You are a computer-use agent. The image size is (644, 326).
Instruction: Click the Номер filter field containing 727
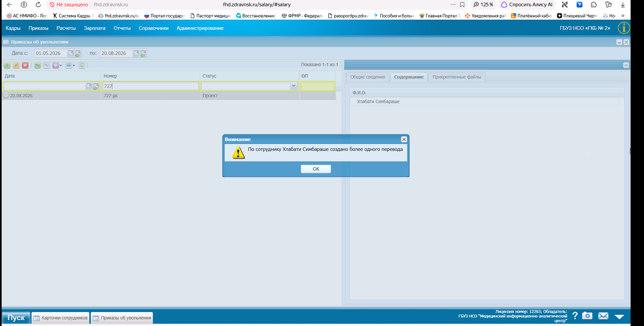pos(151,86)
